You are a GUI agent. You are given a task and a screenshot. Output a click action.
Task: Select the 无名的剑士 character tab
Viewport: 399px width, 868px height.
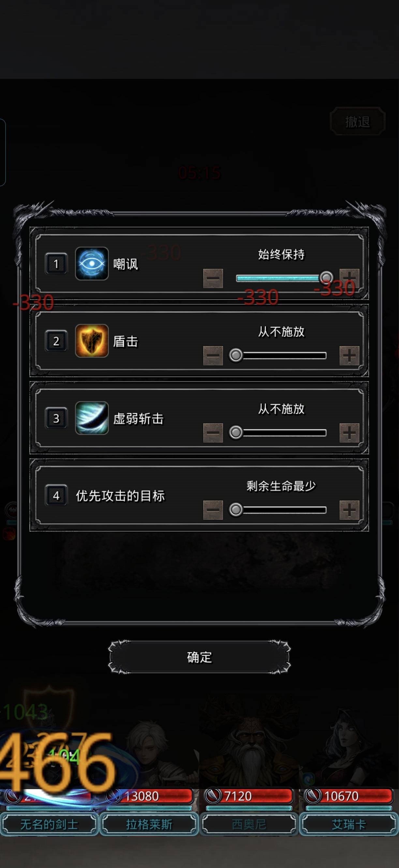click(x=49, y=824)
